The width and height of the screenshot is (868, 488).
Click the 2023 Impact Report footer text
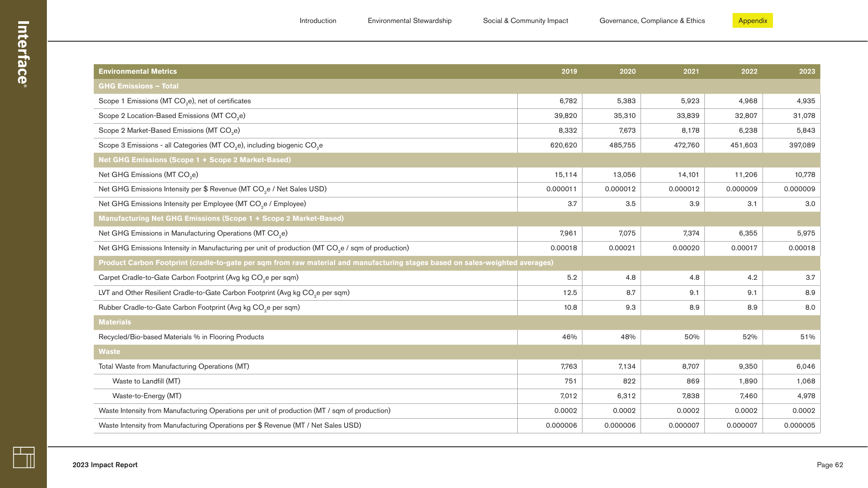[x=105, y=465]
